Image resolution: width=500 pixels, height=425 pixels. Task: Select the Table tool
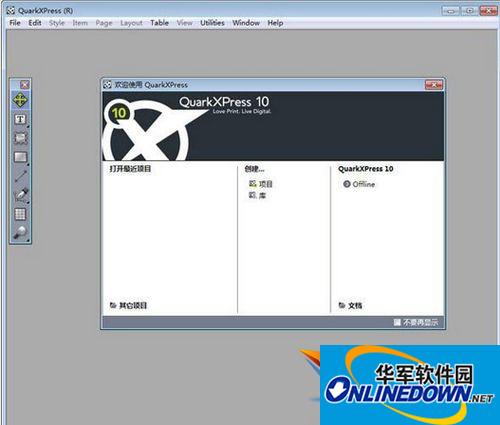(x=20, y=214)
